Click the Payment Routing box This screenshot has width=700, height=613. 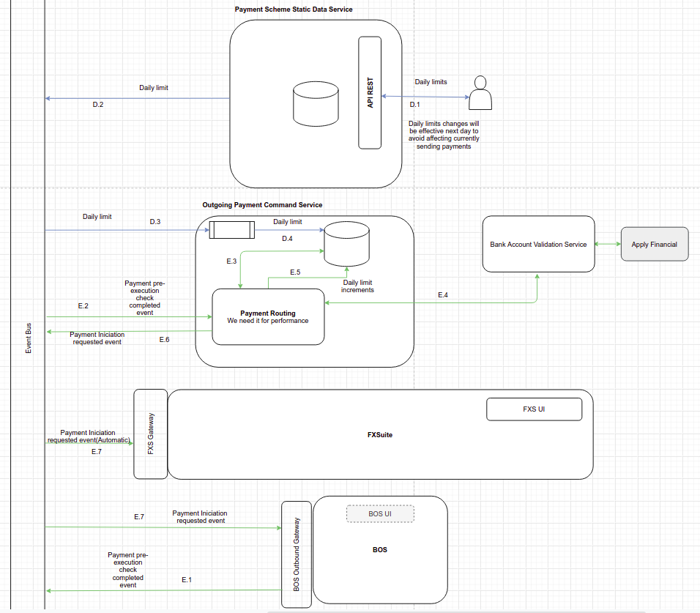tap(268, 316)
